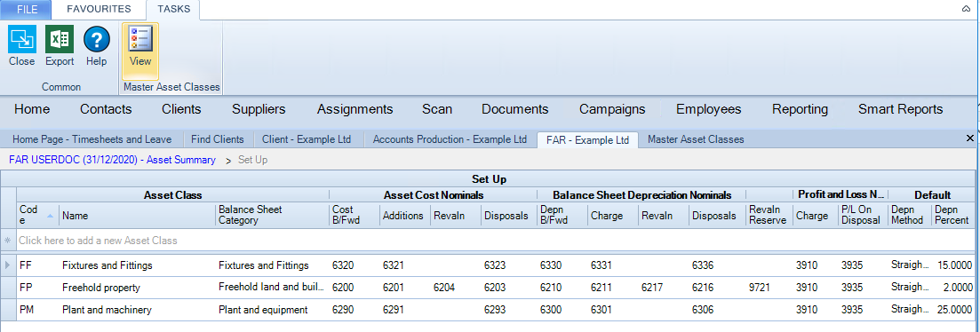Select the TASKS ribbon tab
The image size is (980, 332).
pos(172,9)
